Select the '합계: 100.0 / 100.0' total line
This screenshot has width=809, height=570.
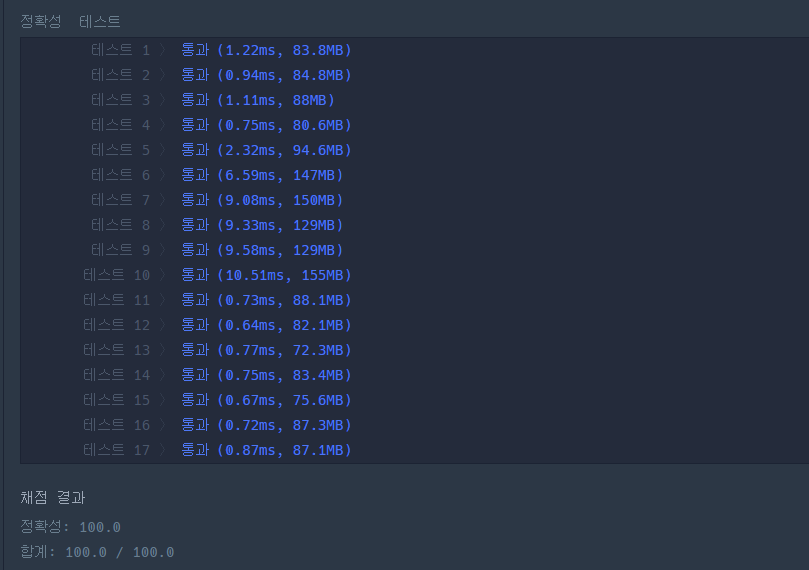tap(97, 552)
